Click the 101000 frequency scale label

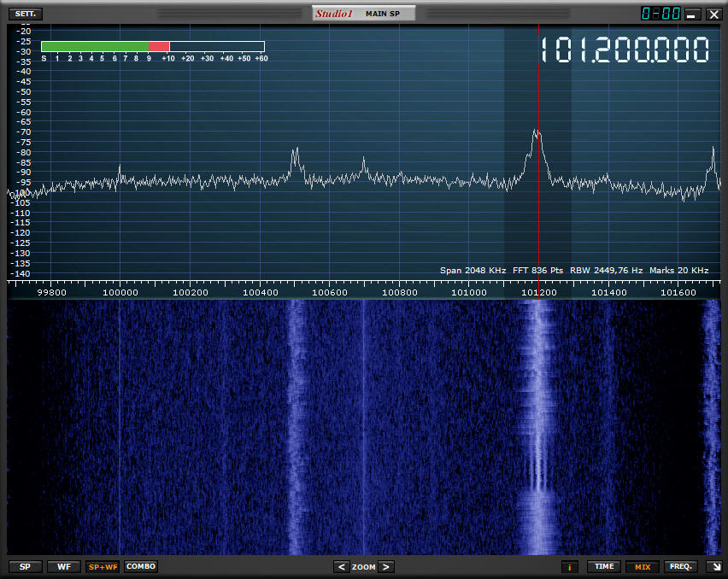click(469, 293)
